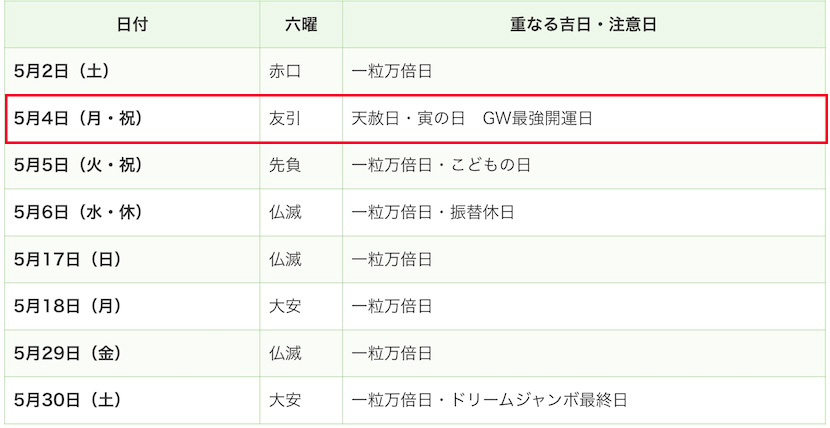The image size is (830, 428).
Task: Click the 日付 column header
Action: [x=132, y=24]
